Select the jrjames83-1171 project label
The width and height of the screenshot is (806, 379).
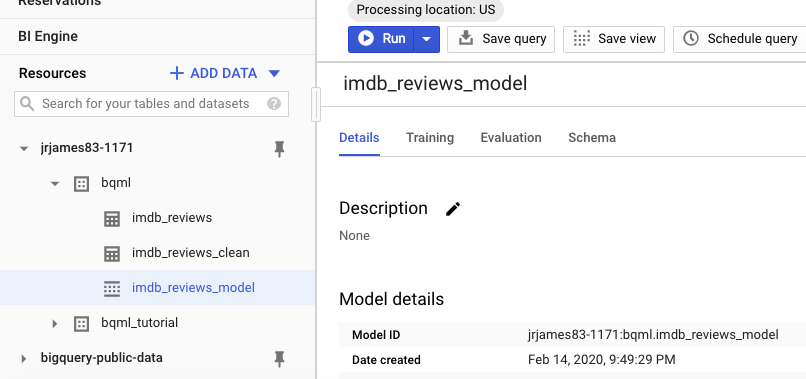[87, 148]
